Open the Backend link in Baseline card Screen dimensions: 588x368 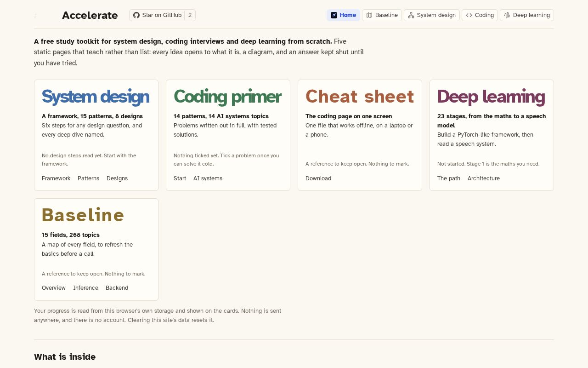117,288
